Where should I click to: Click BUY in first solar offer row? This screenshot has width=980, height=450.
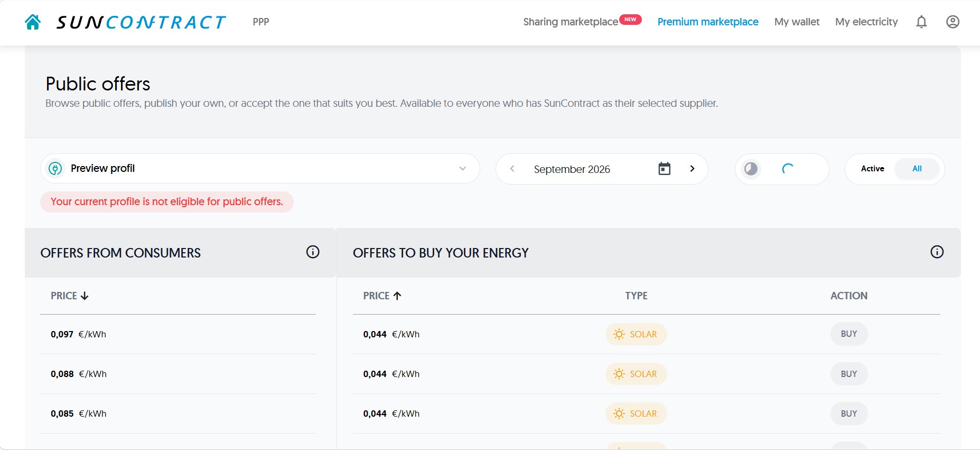click(849, 334)
